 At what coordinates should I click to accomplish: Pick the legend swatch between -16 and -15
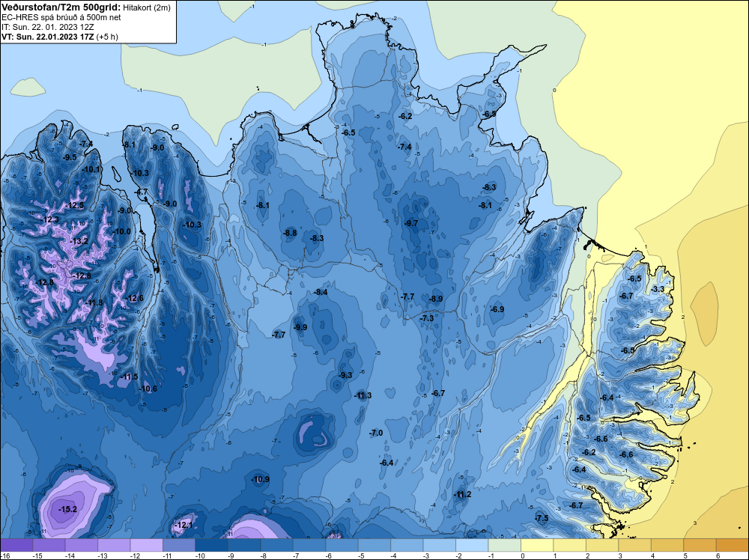16,545
